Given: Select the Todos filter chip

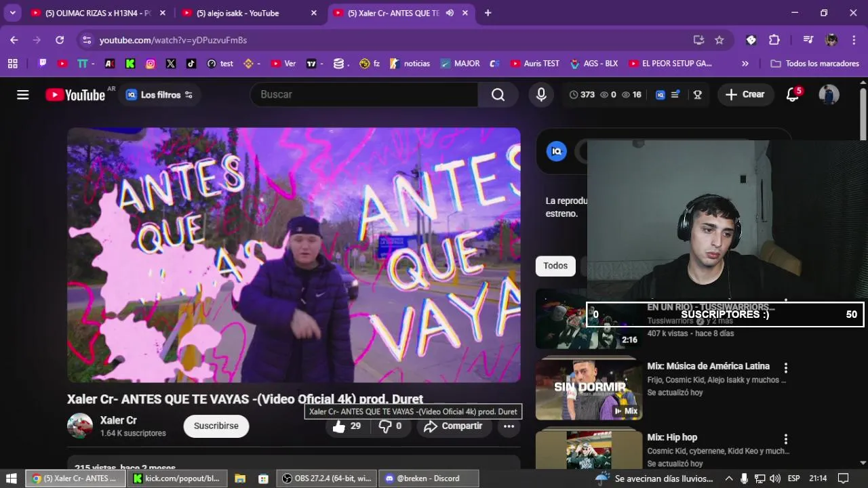Looking at the screenshot, I should point(555,266).
